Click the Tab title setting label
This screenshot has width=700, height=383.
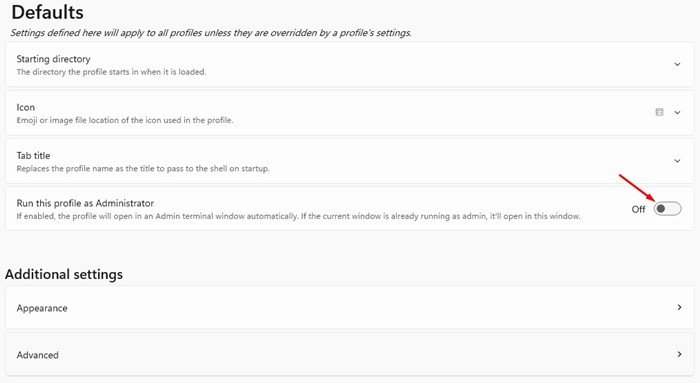pos(33,155)
